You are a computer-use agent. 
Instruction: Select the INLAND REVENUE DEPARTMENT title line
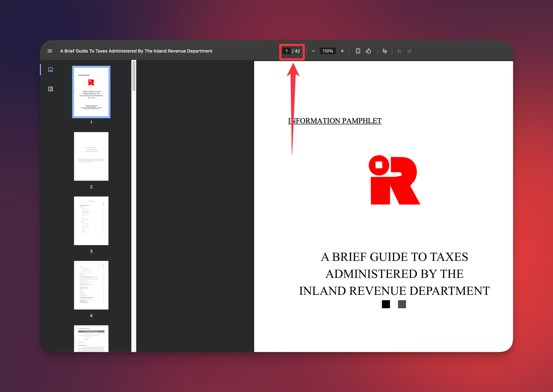tap(394, 291)
